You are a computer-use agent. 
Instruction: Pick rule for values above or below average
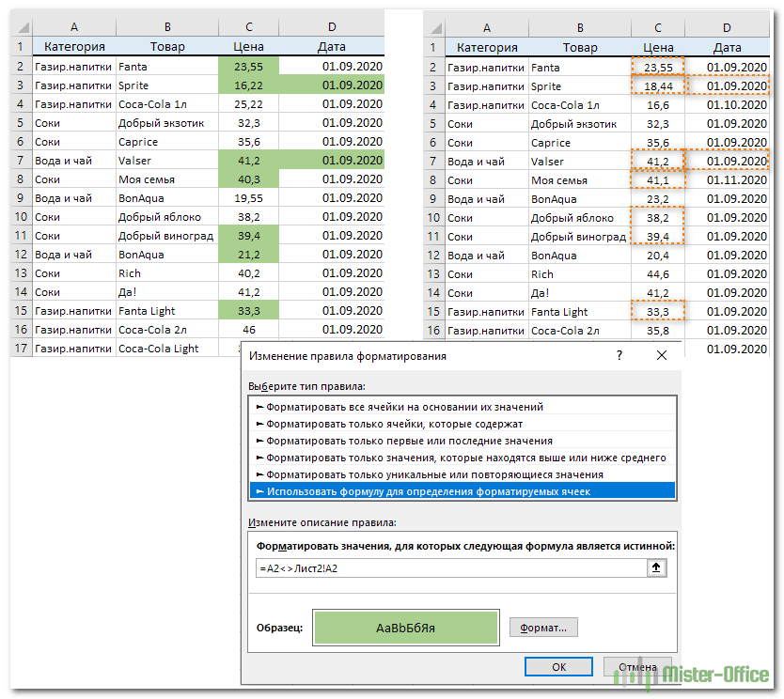462,458
